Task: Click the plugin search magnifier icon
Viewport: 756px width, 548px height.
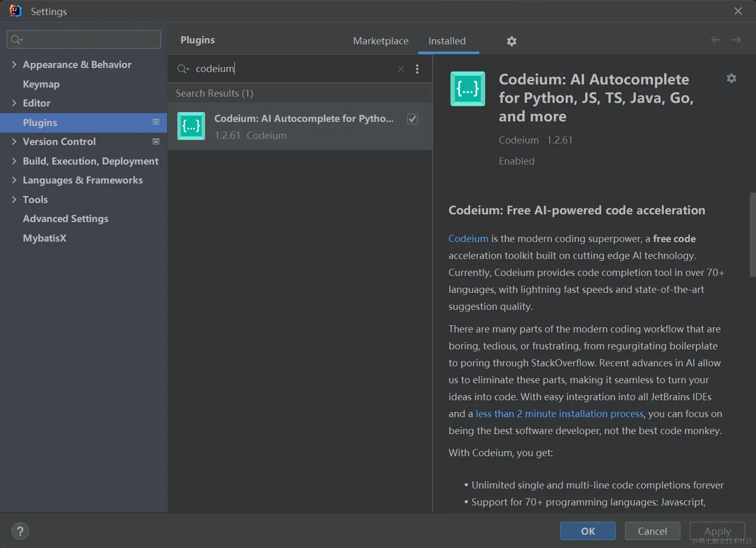Action: coord(183,69)
